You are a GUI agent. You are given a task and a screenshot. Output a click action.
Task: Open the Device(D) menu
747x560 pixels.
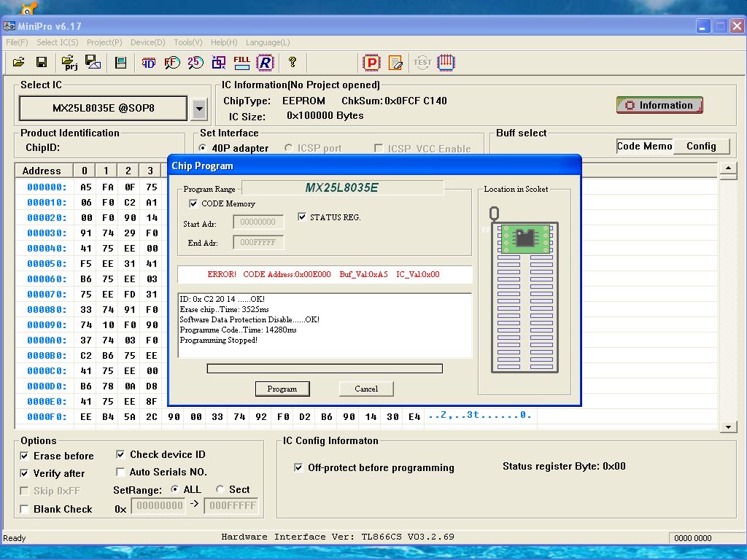[x=147, y=42]
